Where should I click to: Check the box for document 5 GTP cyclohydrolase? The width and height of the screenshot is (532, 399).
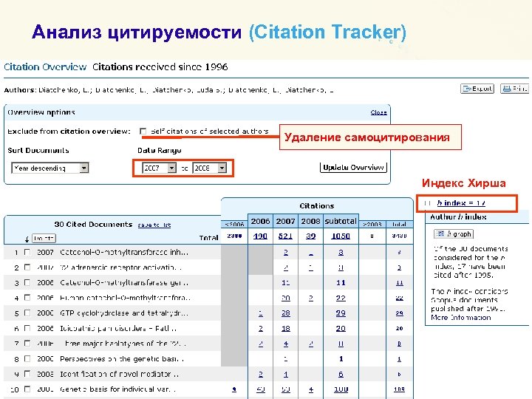27,313
